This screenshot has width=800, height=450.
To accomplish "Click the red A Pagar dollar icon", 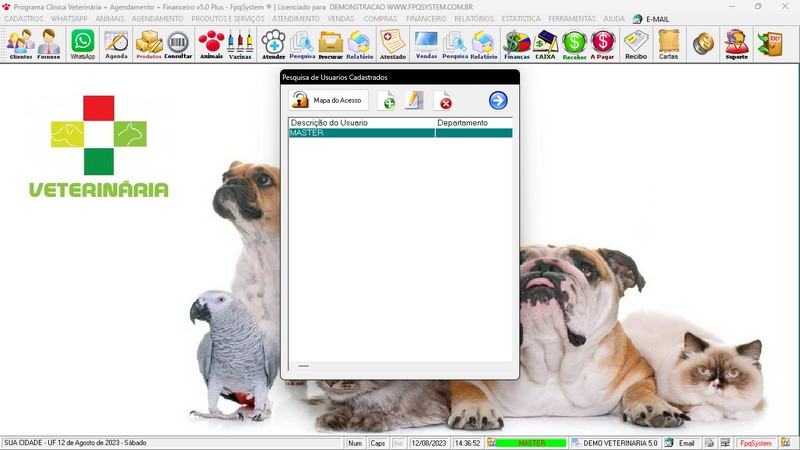I will pos(603,44).
